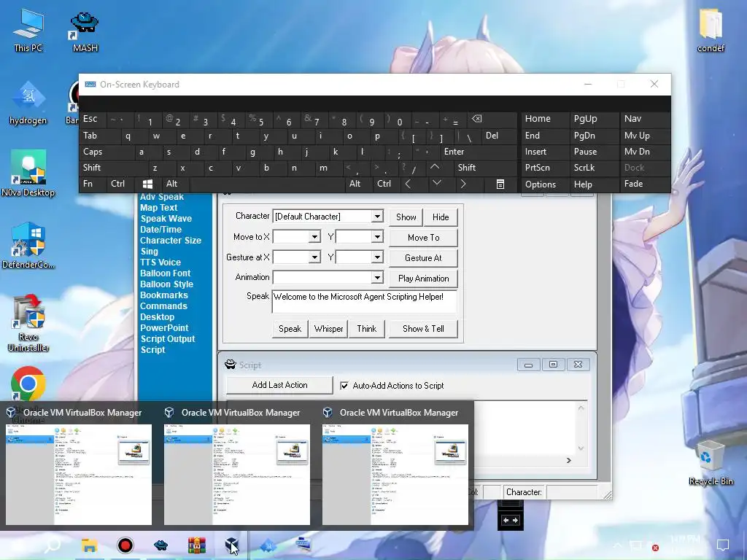
Task: Open the MASH desktop shortcut
Action: [85, 32]
